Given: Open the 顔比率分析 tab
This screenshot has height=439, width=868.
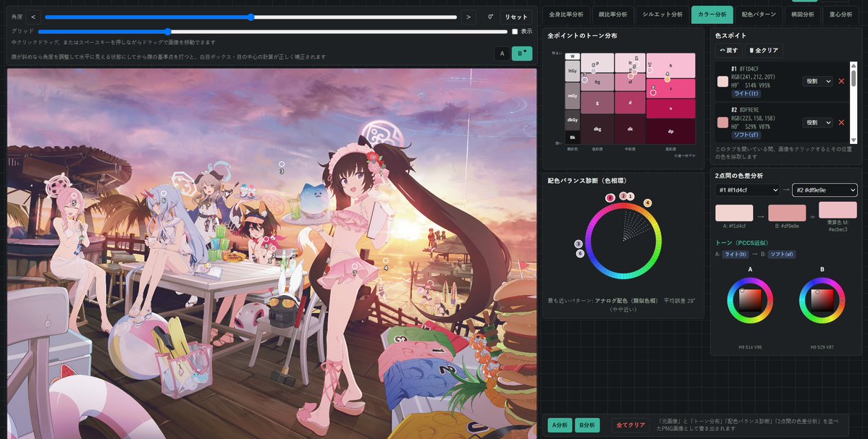Looking at the screenshot, I should coord(612,14).
